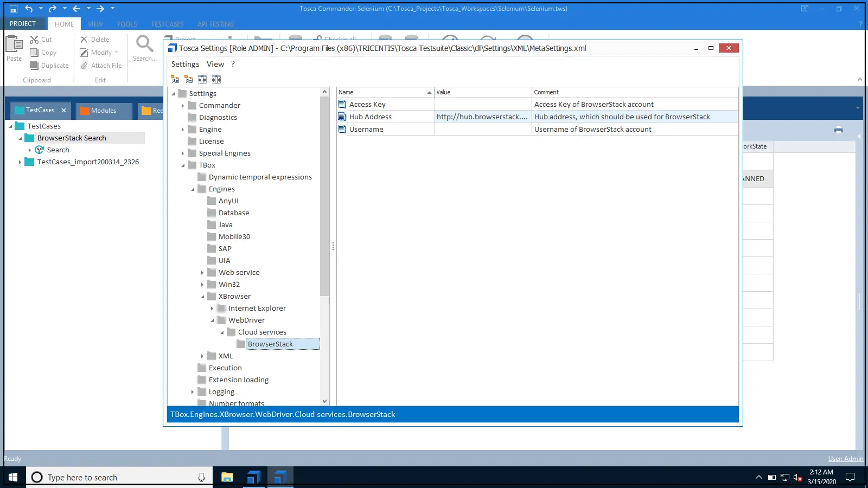Click the tree scrollbar down arrow
The width and height of the screenshot is (868, 488).
coord(325,401)
